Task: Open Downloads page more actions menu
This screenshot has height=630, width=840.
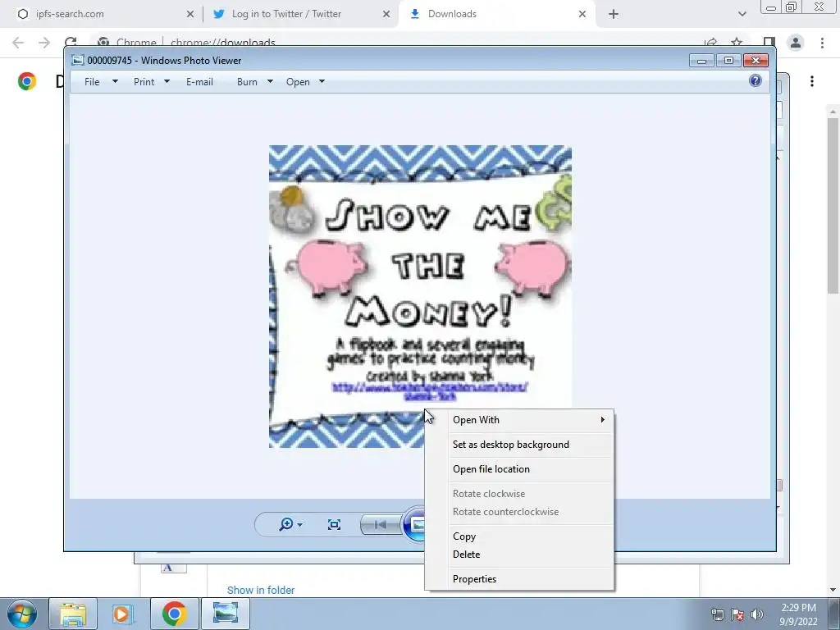Action: (x=812, y=81)
